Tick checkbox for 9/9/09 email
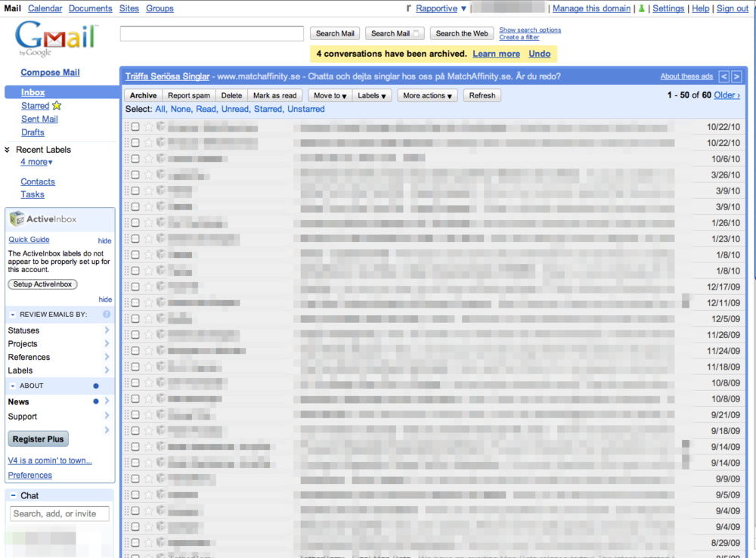Screen dimensions: 756x558 click(x=135, y=479)
